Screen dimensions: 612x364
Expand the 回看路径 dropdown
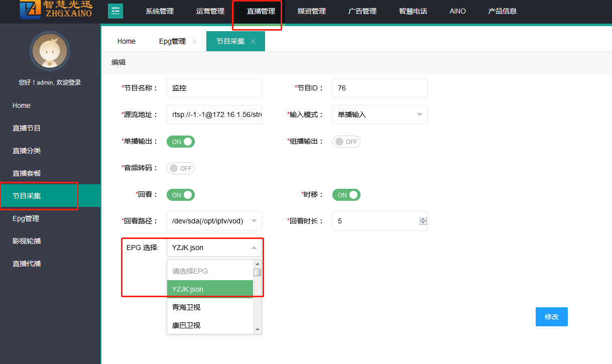coord(214,221)
